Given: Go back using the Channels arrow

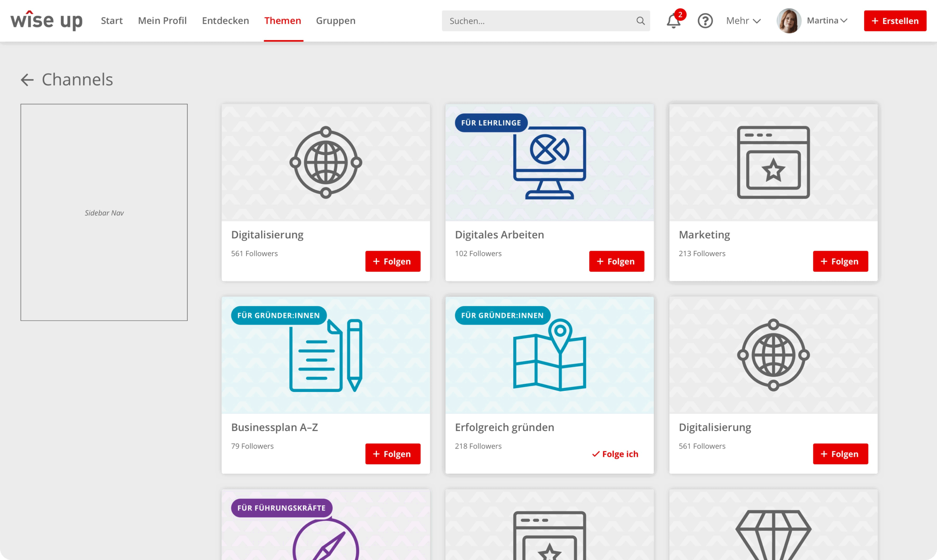Looking at the screenshot, I should coord(27,80).
